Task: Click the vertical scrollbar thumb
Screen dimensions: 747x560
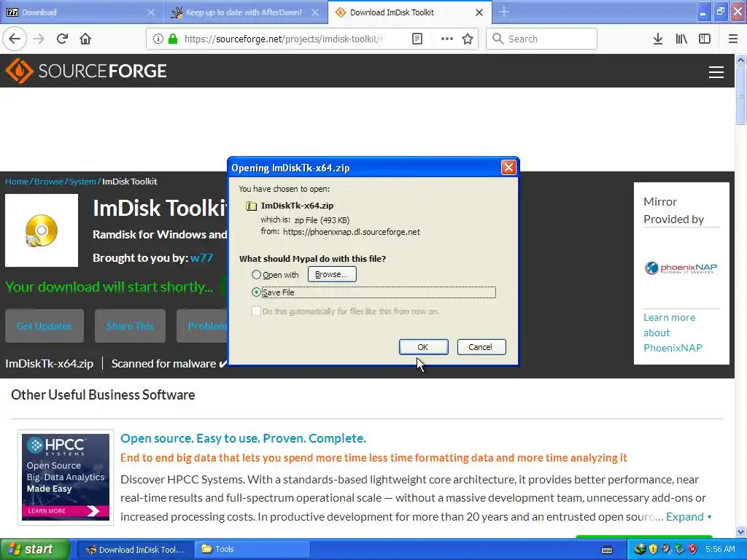Action: [x=740, y=96]
